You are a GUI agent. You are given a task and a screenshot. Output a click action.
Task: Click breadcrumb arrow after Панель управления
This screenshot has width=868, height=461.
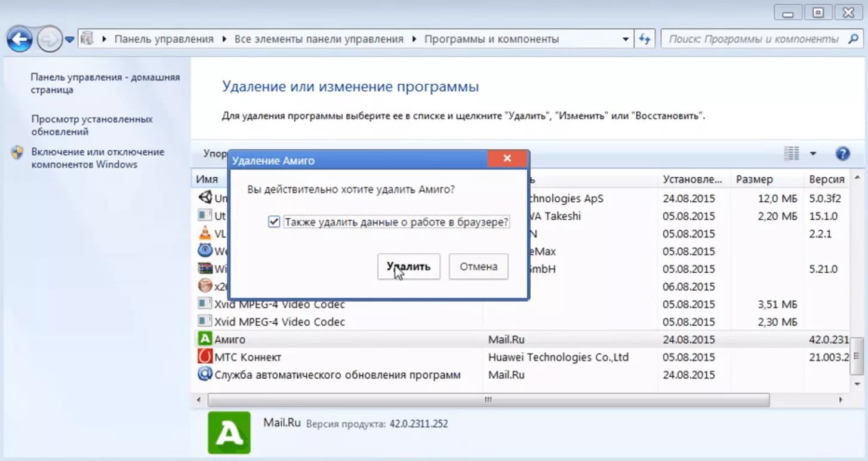224,39
